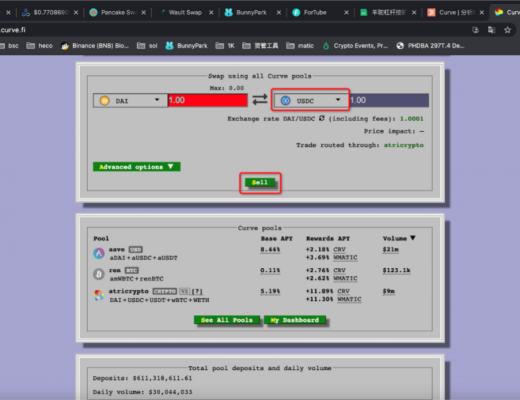Viewport: 520px width, 400px height.
Task: Open the sol bookmark folder
Action: click(147, 46)
